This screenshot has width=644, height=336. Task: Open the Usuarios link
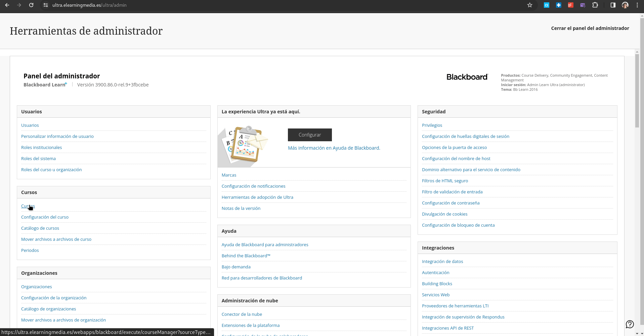(30, 125)
